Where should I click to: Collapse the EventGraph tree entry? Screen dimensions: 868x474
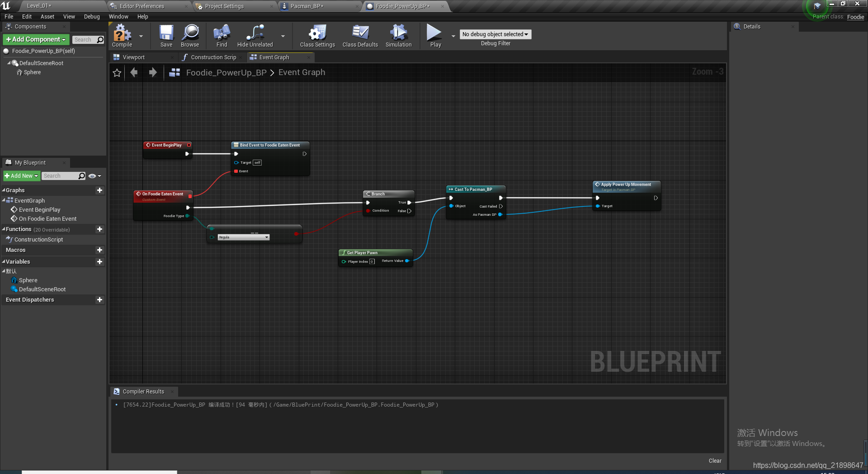[4, 200]
